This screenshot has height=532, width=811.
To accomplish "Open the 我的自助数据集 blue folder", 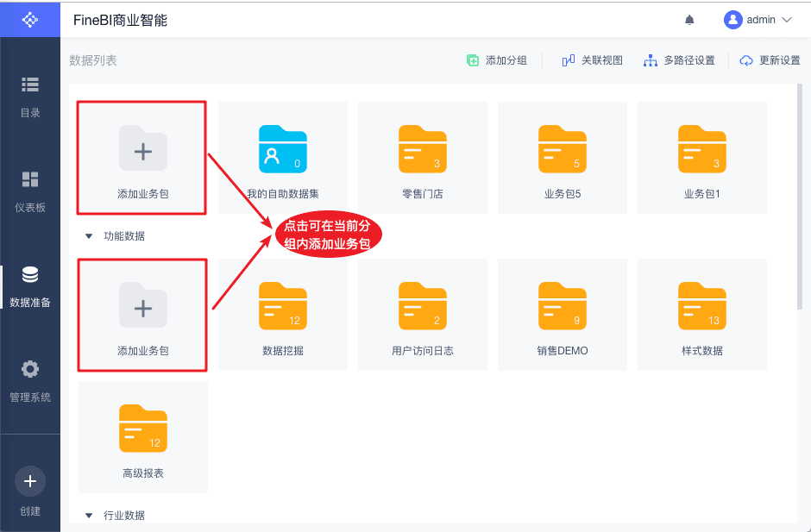I will pyautogui.click(x=283, y=149).
